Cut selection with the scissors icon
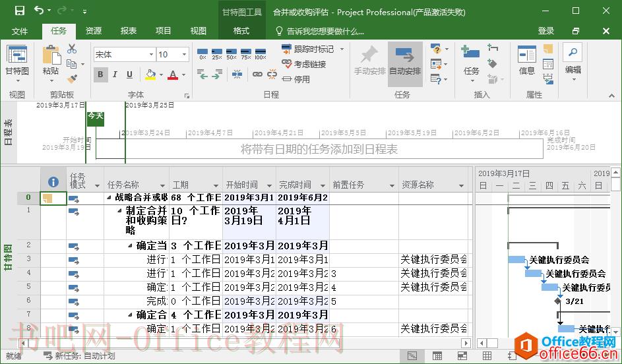The height and width of the screenshot is (364, 622). (x=72, y=49)
